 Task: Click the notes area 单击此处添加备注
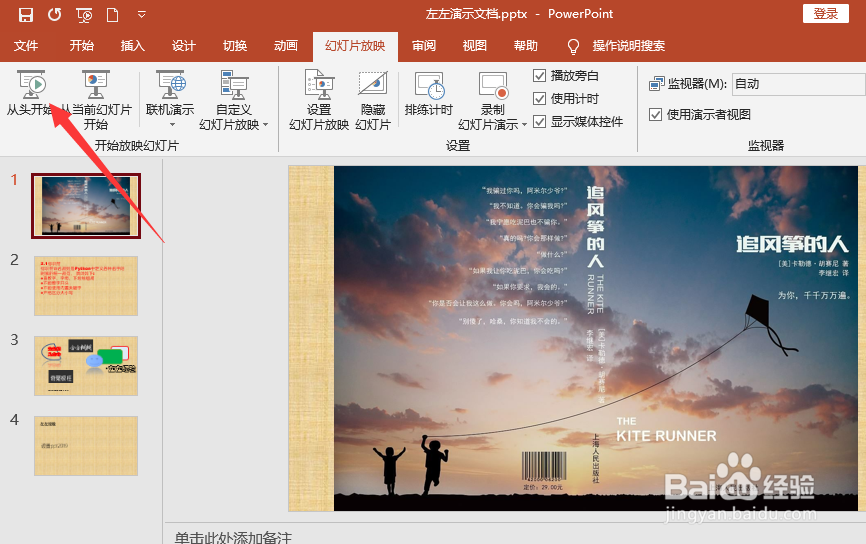[233, 537]
